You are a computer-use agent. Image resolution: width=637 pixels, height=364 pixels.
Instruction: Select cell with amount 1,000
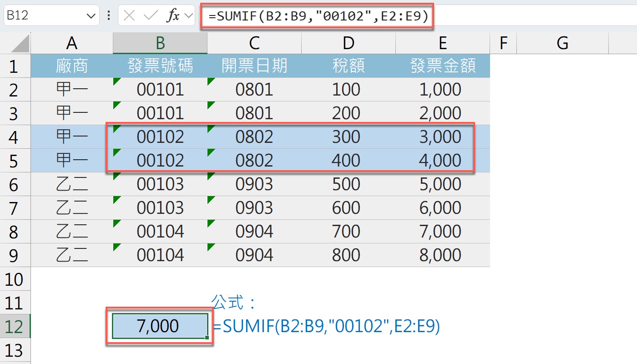pos(443,90)
